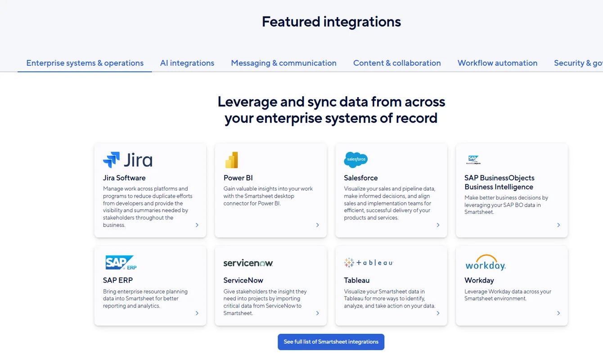
Task: Click the Tableau description text
Action: tap(390, 299)
